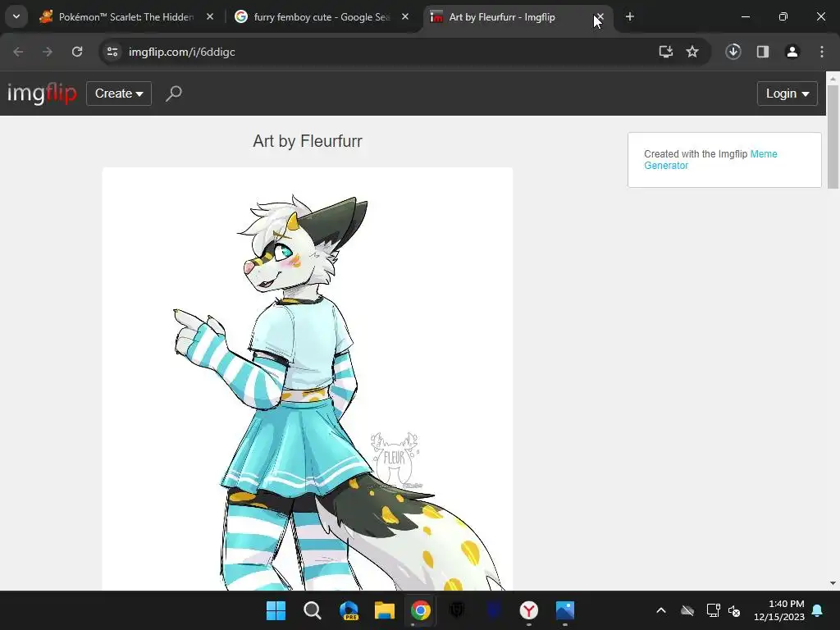Switch to the furry femboy cute Google tab
The width and height of the screenshot is (840, 630).
click(323, 17)
